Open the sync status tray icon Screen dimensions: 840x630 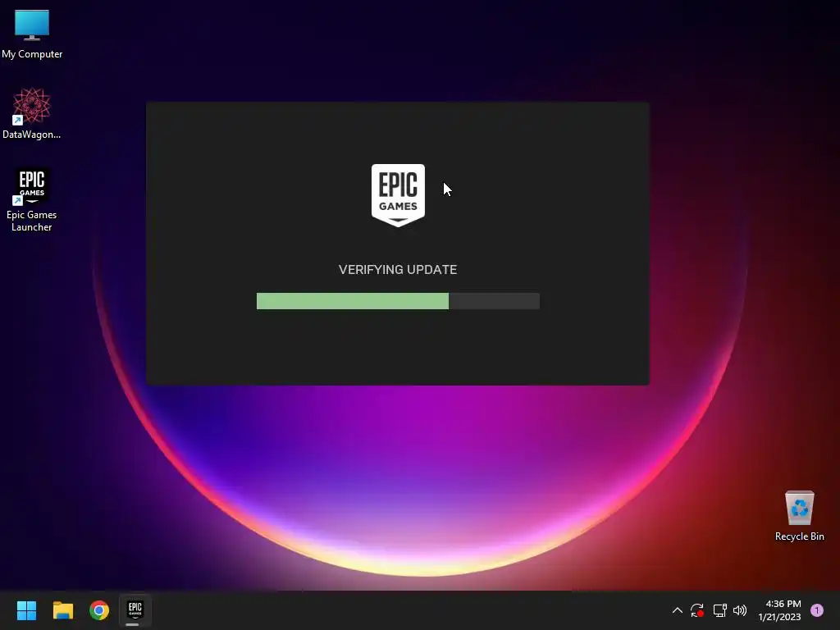point(697,610)
